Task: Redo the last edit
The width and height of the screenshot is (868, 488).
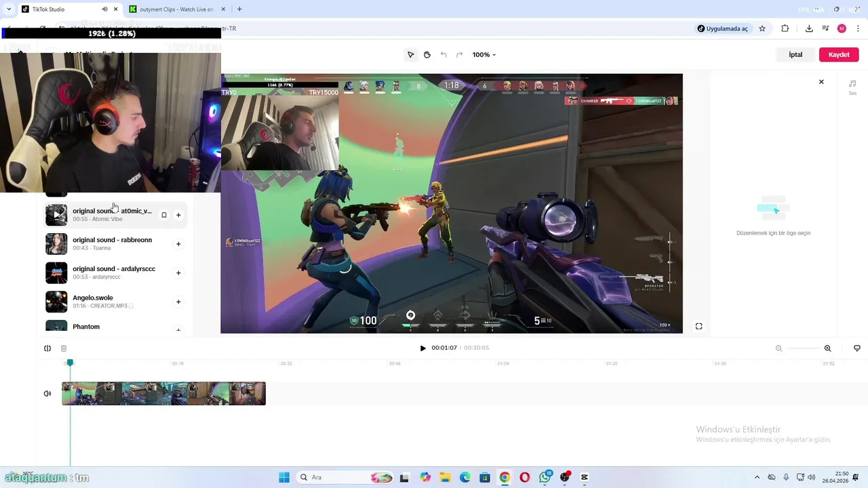Action: coord(460,55)
